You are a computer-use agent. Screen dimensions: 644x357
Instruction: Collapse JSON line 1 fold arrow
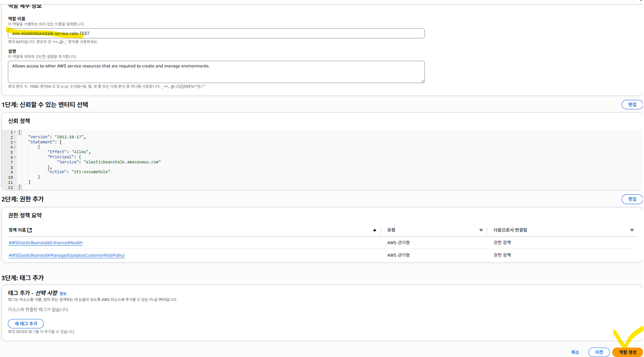pos(15,132)
